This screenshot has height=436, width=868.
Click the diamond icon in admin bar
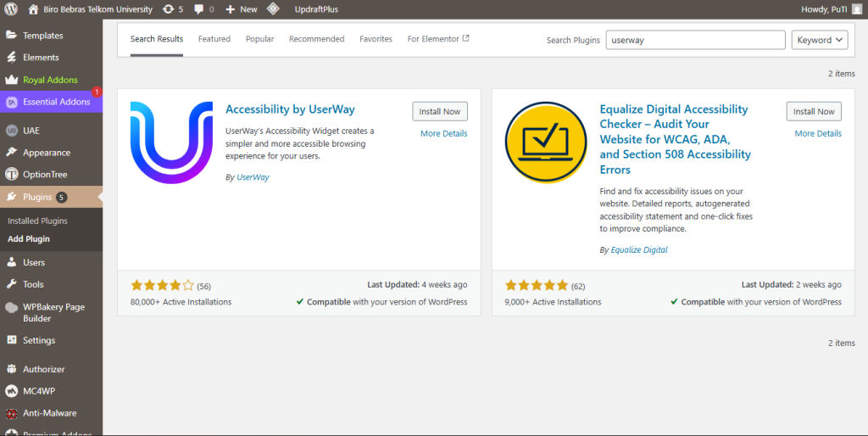point(273,8)
